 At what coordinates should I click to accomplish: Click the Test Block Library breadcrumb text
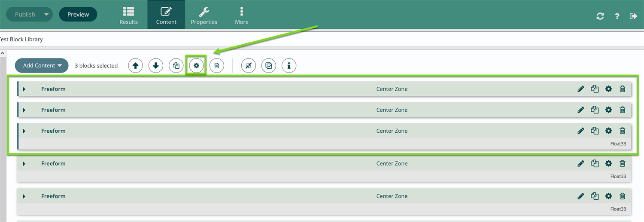point(21,39)
